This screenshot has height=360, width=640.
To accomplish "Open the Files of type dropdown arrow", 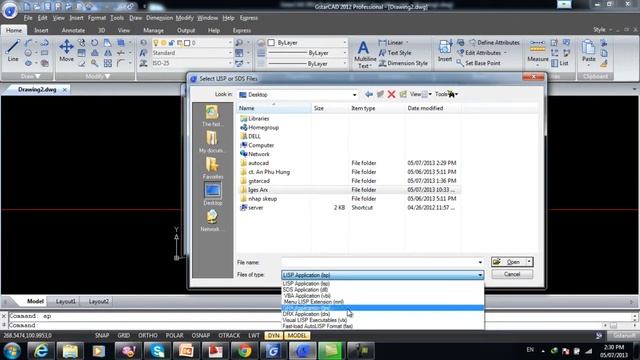I will coord(480,275).
